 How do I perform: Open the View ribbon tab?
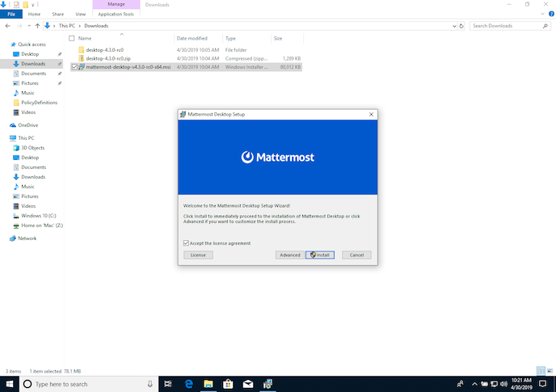point(80,14)
